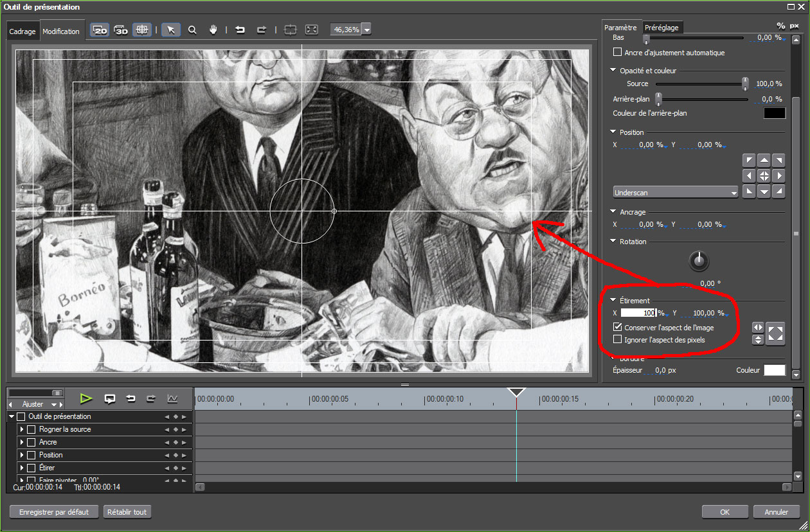Screen dimensions: 810x532
Task: Fit stretch to full screen
Action: click(x=776, y=333)
